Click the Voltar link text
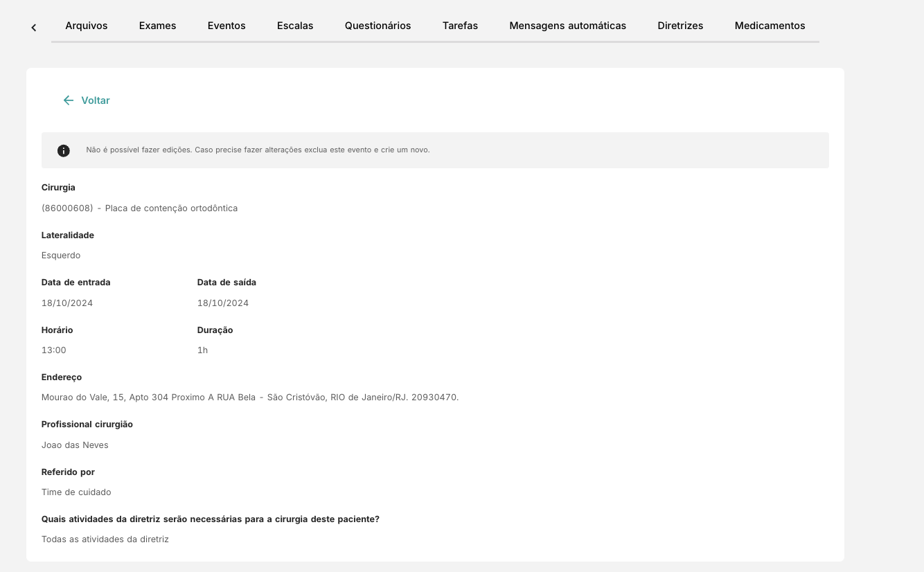Screen dimensions: 924x572 tap(96, 100)
